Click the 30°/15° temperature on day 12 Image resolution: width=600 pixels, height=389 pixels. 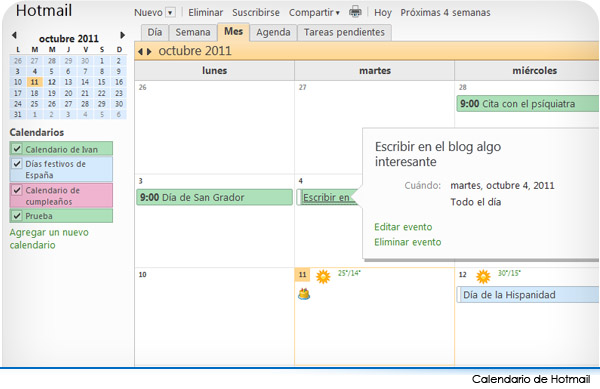point(509,273)
